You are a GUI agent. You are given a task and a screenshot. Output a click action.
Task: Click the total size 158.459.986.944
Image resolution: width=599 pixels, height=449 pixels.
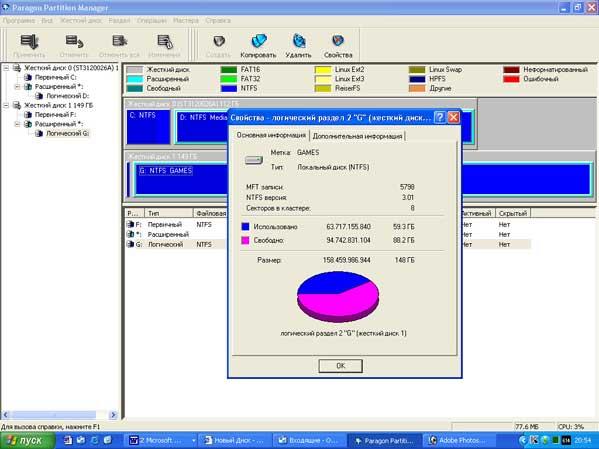(346, 260)
